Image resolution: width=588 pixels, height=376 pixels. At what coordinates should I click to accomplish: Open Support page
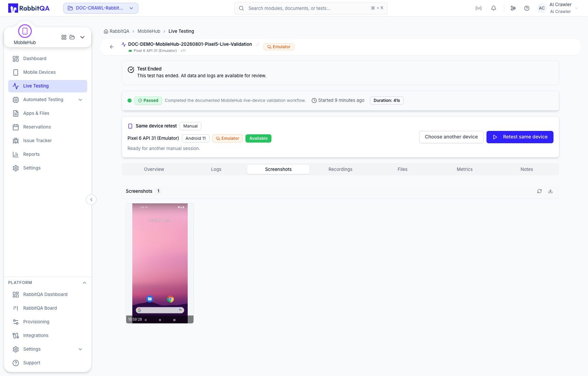(48, 363)
